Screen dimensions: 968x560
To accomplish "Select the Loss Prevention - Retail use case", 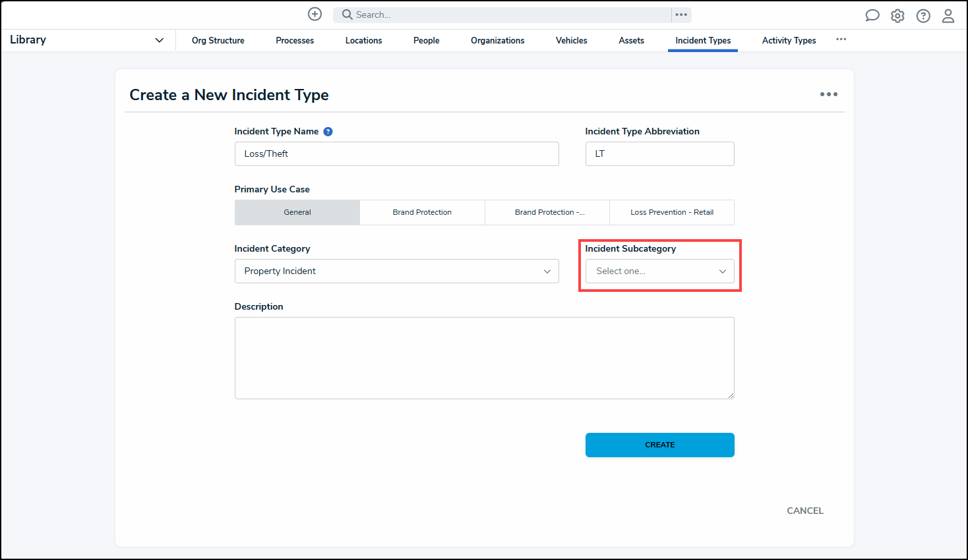I will click(671, 212).
